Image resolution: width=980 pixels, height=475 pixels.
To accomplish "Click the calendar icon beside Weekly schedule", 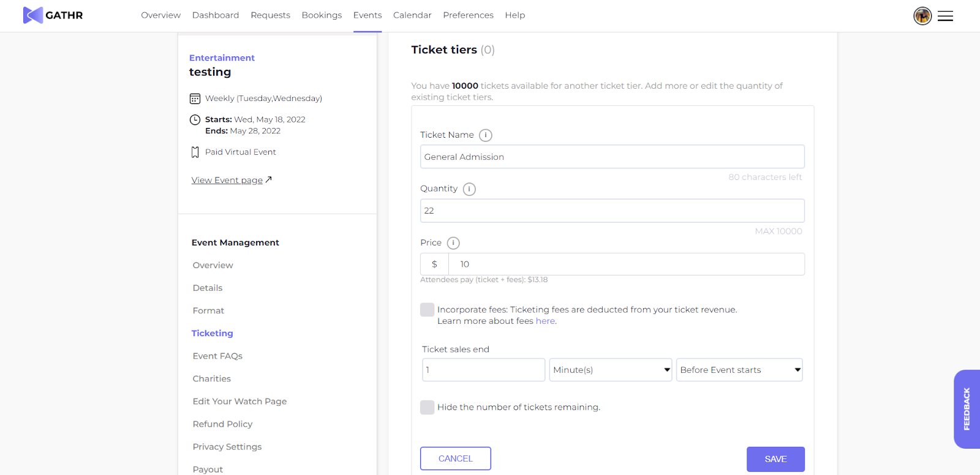I will 195,99.
